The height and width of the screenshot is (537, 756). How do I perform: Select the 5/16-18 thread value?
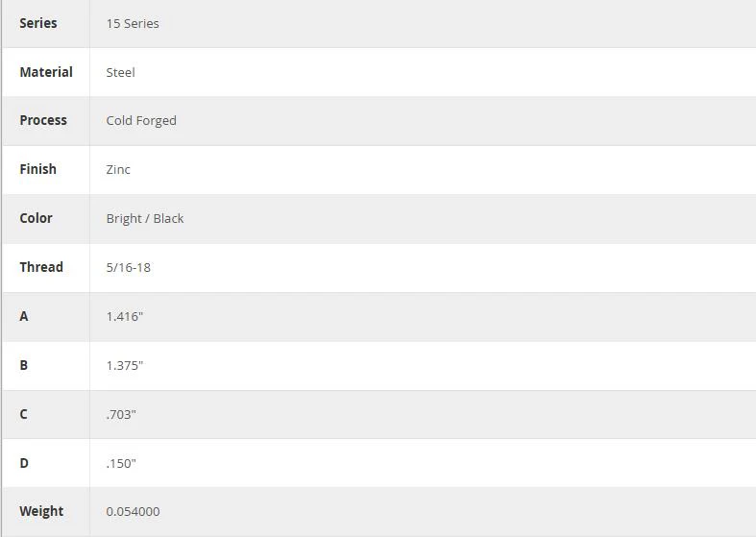[129, 267]
